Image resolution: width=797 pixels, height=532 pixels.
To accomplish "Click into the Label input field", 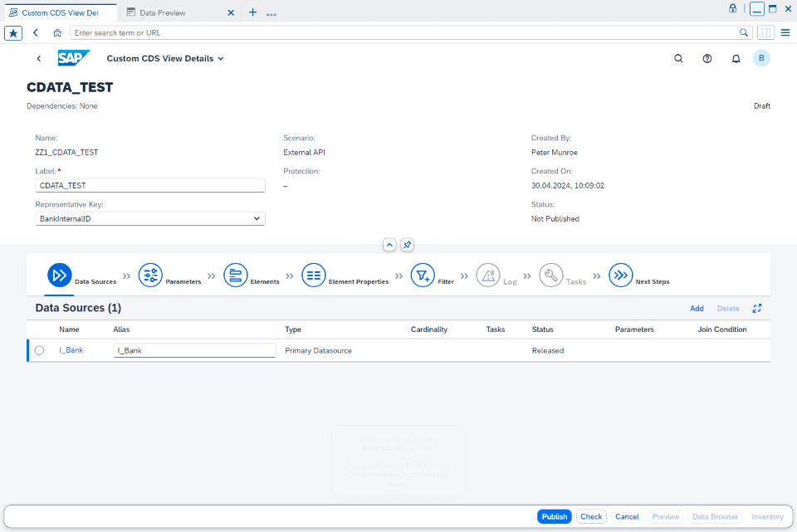I will click(x=149, y=184).
